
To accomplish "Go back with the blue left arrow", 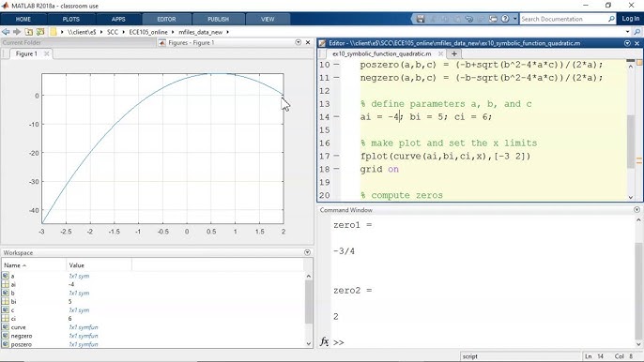I will click(6, 32).
